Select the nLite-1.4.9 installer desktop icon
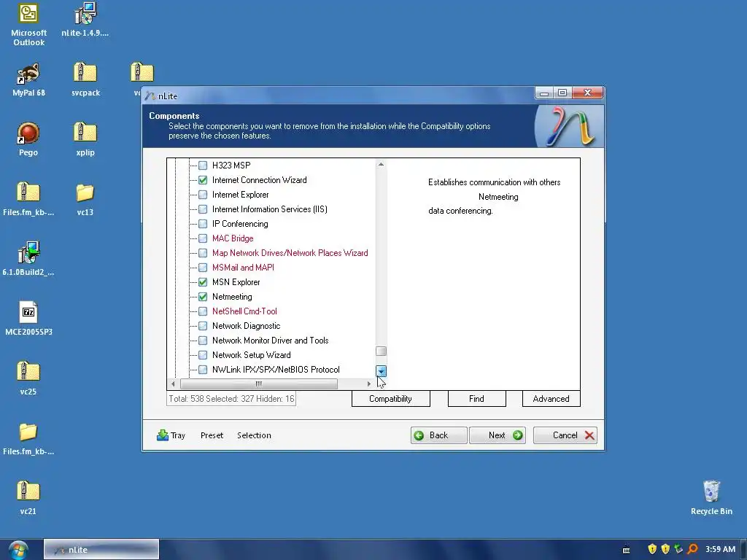 pos(85,20)
